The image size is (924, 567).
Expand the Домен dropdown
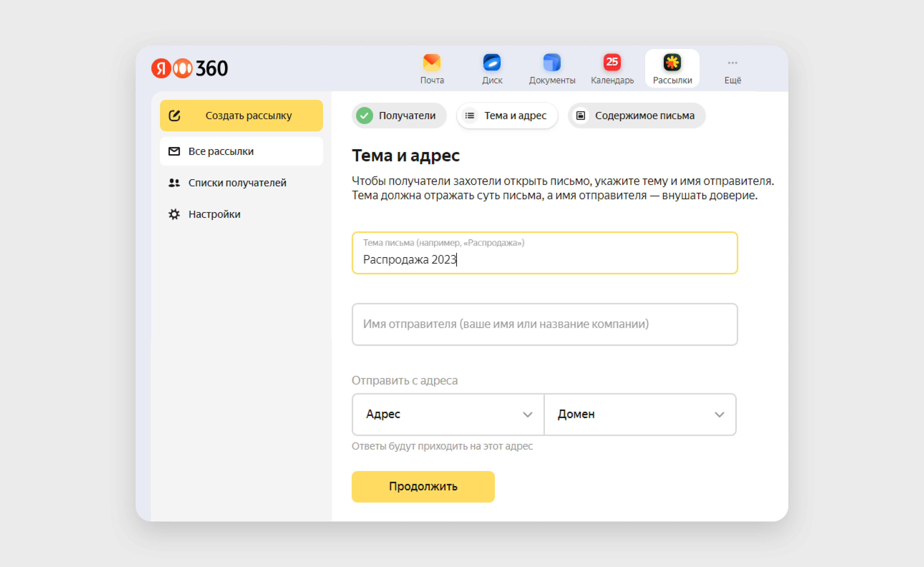[640, 414]
